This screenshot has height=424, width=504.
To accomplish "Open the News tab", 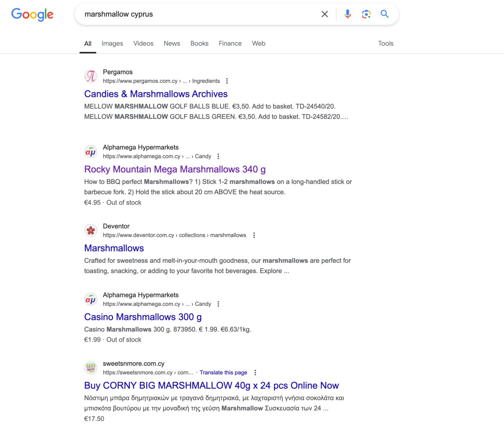I will [172, 43].
